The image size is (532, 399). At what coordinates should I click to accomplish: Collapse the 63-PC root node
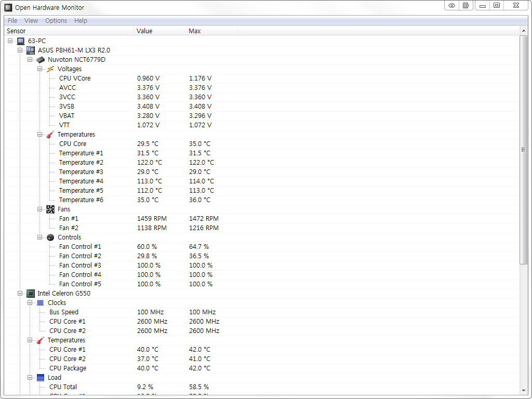(x=10, y=41)
